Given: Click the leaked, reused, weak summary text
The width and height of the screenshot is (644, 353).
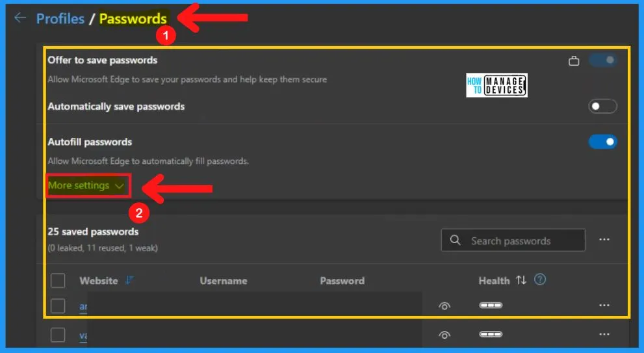Looking at the screenshot, I should pyautogui.click(x=103, y=248).
